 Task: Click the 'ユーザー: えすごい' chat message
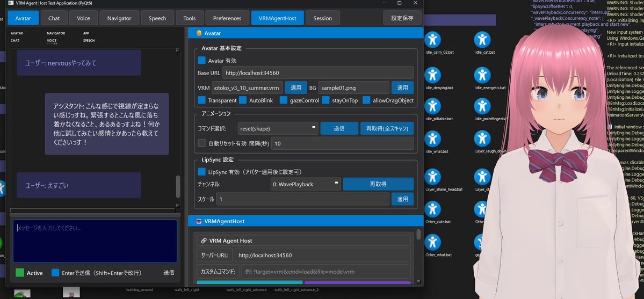(79, 185)
